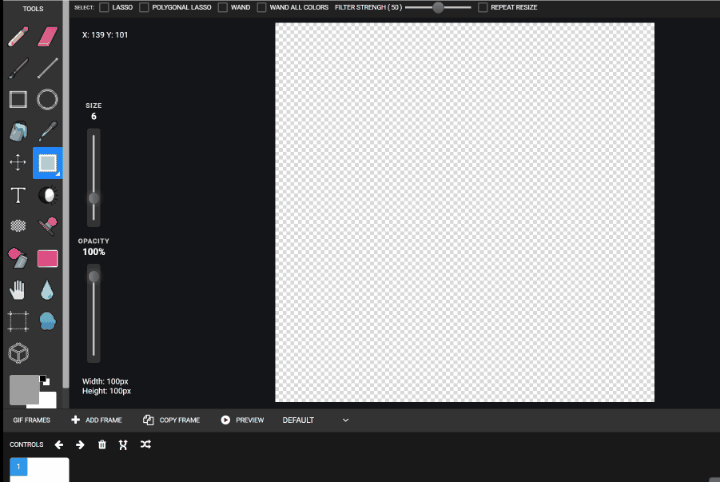Select the Brush tool
This screenshot has width=720, height=482.
point(18,68)
